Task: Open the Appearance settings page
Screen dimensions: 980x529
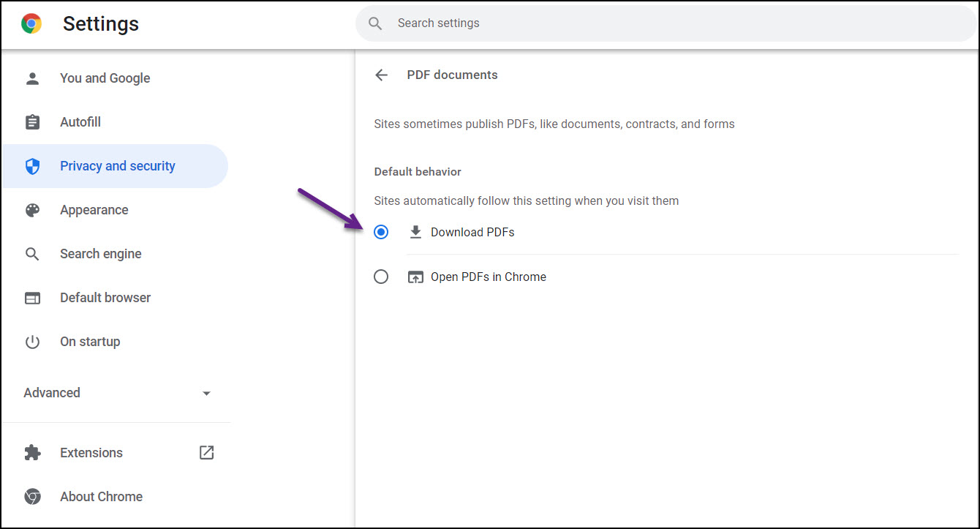Action: [115, 210]
